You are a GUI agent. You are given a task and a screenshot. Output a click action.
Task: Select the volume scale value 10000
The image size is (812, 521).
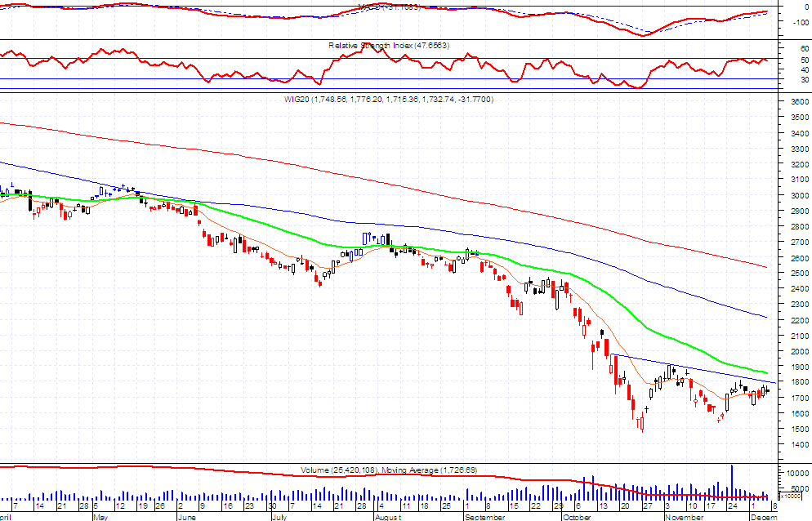[798, 473]
